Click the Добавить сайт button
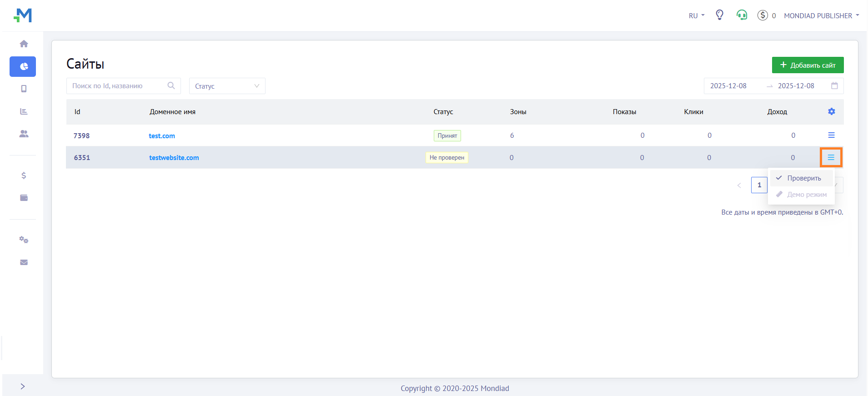The image size is (868, 396). (x=808, y=65)
